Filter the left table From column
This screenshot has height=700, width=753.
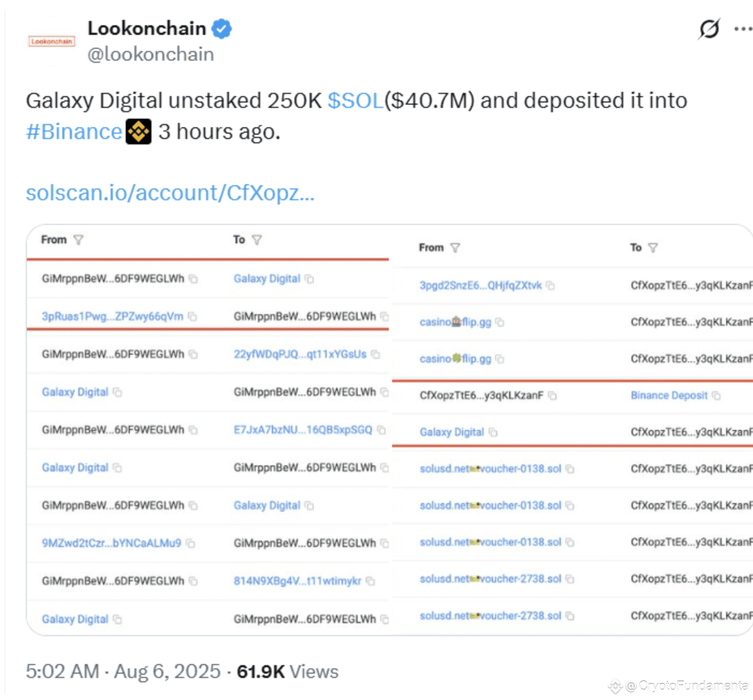point(78,240)
